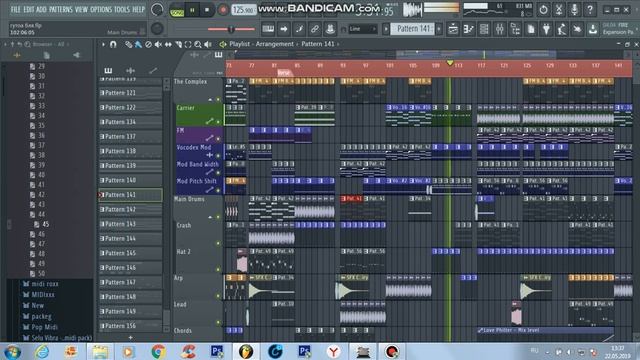640x360 pixels.
Task: Show the Browser via toolbar icon
Action: [515, 29]
